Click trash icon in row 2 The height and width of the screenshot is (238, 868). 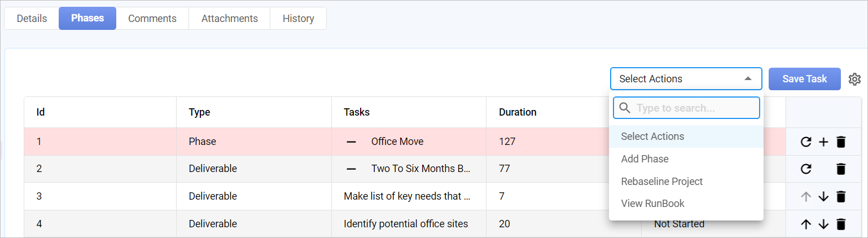841,169
